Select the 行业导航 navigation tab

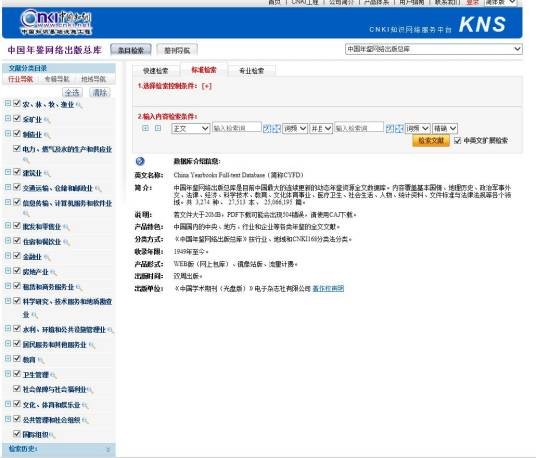21,79
